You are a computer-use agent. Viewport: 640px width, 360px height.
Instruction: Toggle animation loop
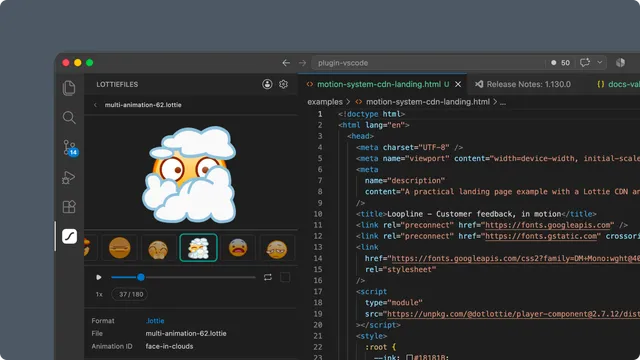[268, 277]
